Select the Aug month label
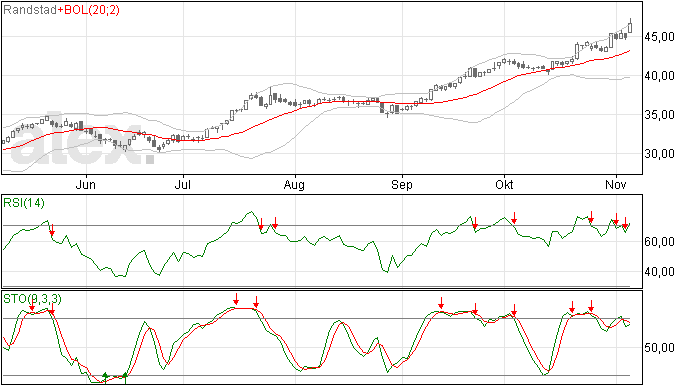Screen dimensions: 690x387 (294, 184)
